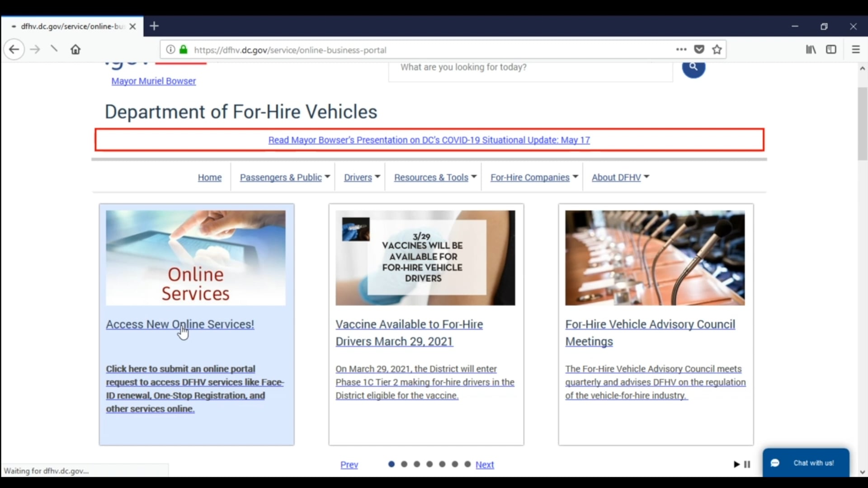868x488 pixels.
Task: Read Mayor Bowser's COVID-19 presentation link
Action: point(429,140)
